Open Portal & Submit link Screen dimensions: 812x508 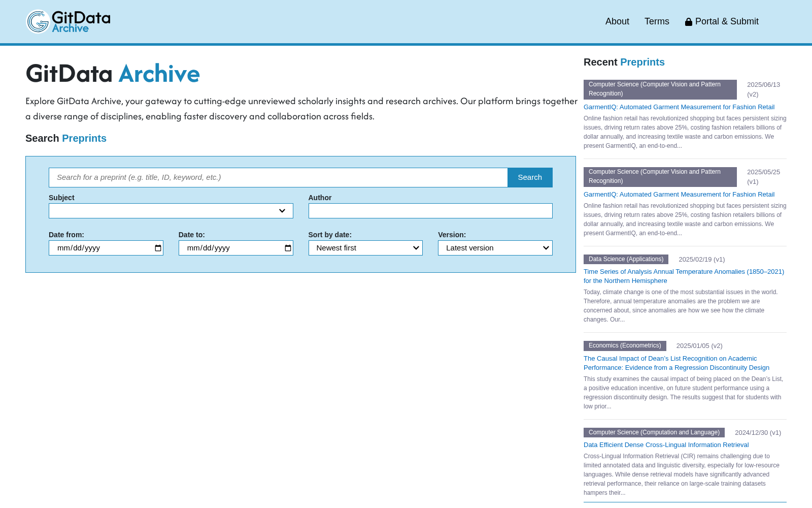point(722,21)
